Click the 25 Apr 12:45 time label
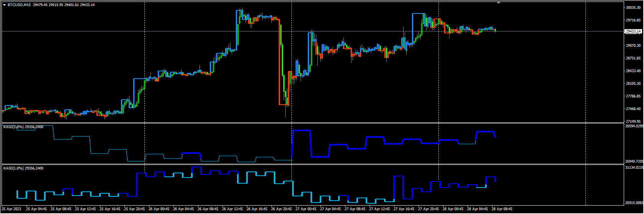Image resolution: width=644 pixels, height=214 pixels. pos(85,209)
